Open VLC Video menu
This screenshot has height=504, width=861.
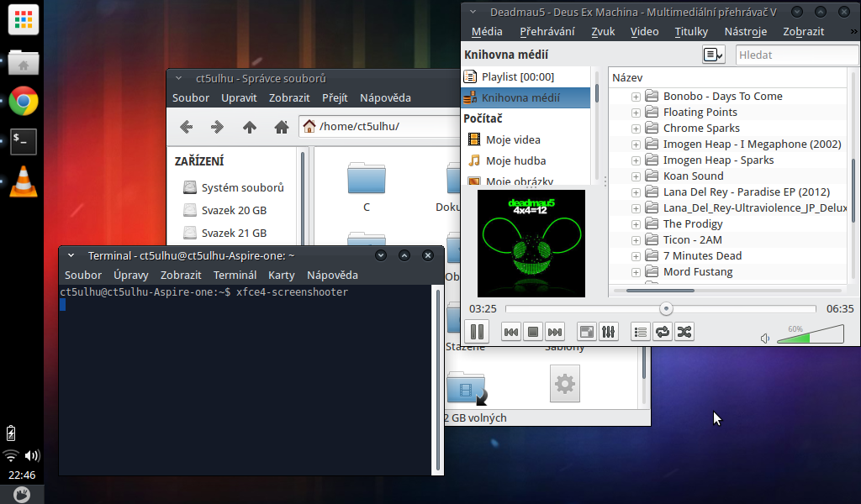point(645,32)
